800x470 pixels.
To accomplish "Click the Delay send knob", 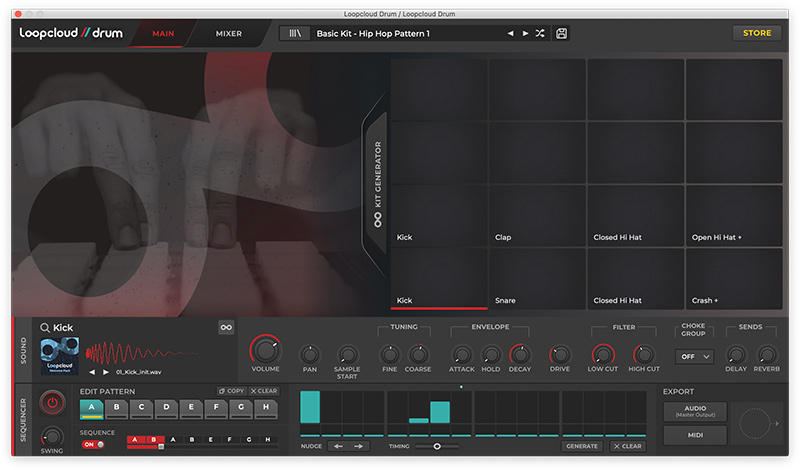I will pyautogui.click(x=736, y=355).
